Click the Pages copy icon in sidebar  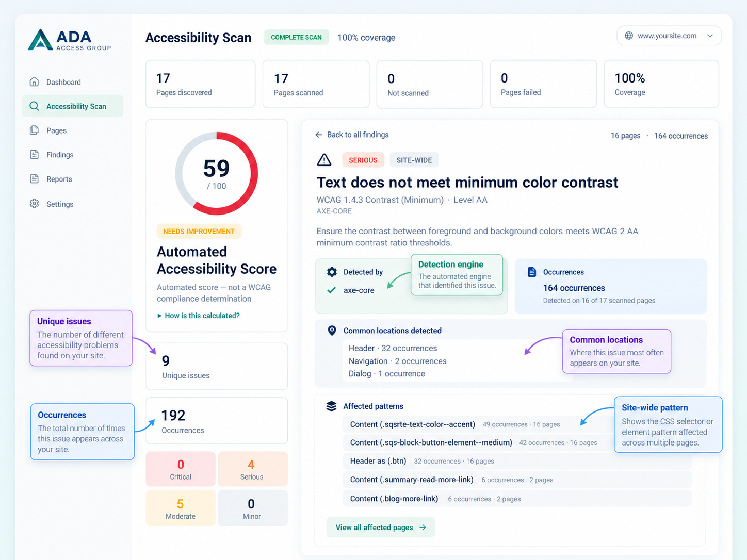[x=34, y=130]
